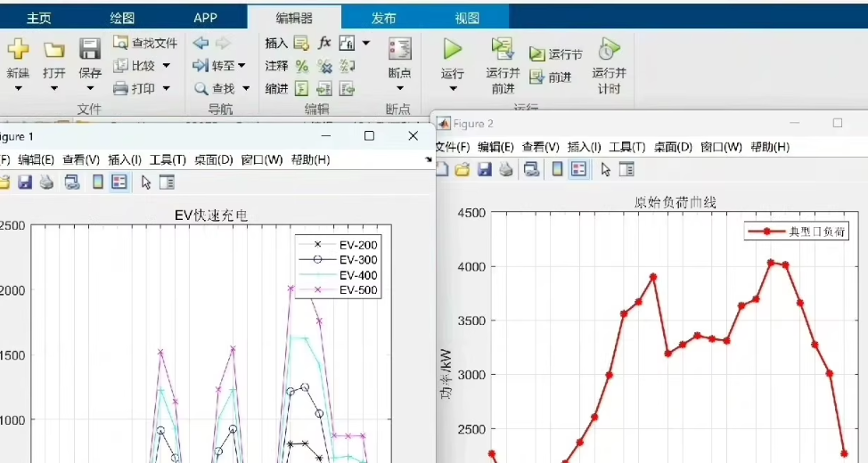
Task: Click the wrap comments icon
Action: coord(347,67)
